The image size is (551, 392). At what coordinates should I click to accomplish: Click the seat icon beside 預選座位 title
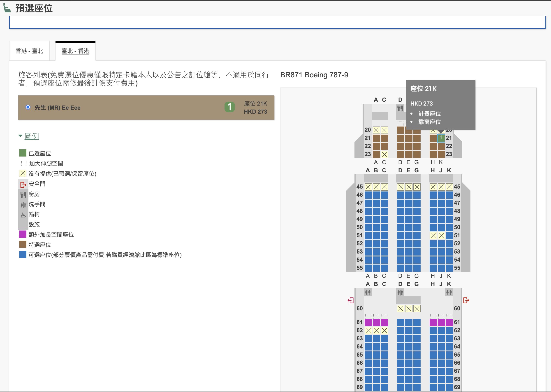coord(7,8)
